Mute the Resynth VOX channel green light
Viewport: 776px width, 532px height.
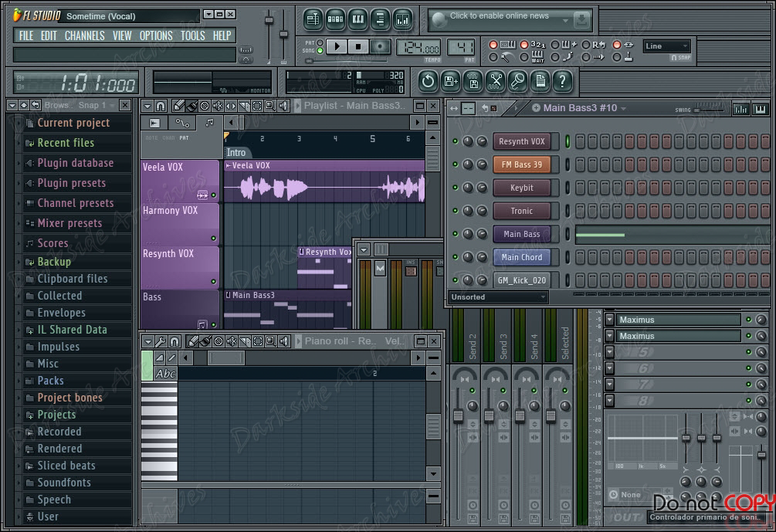pyautogui.click(x=456, y=141)
